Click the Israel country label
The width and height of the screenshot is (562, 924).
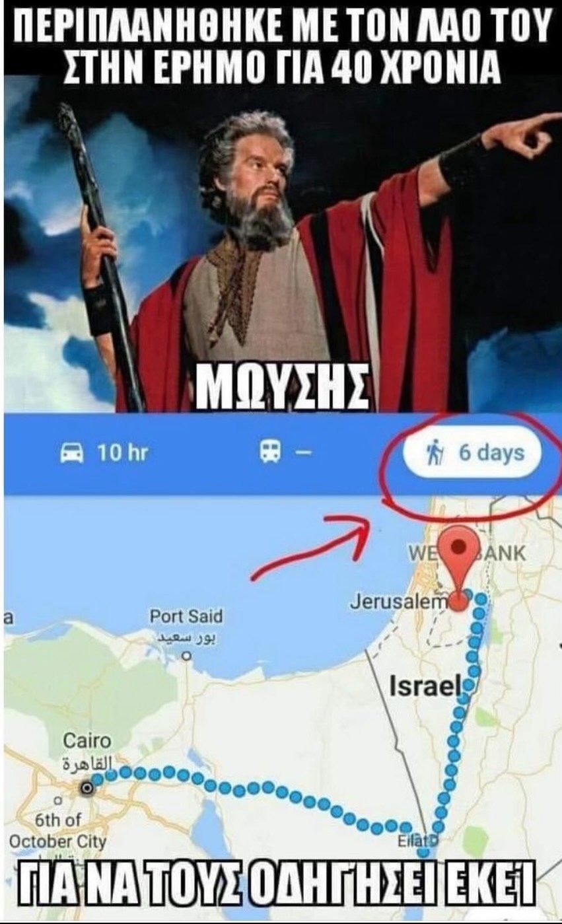click(x=423, y=688)
